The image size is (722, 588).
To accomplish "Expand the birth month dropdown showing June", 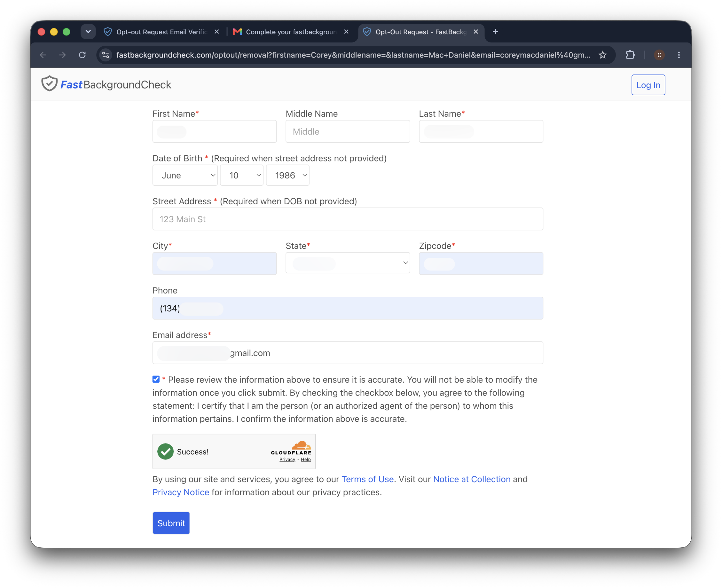I will (x=185, y=175).
